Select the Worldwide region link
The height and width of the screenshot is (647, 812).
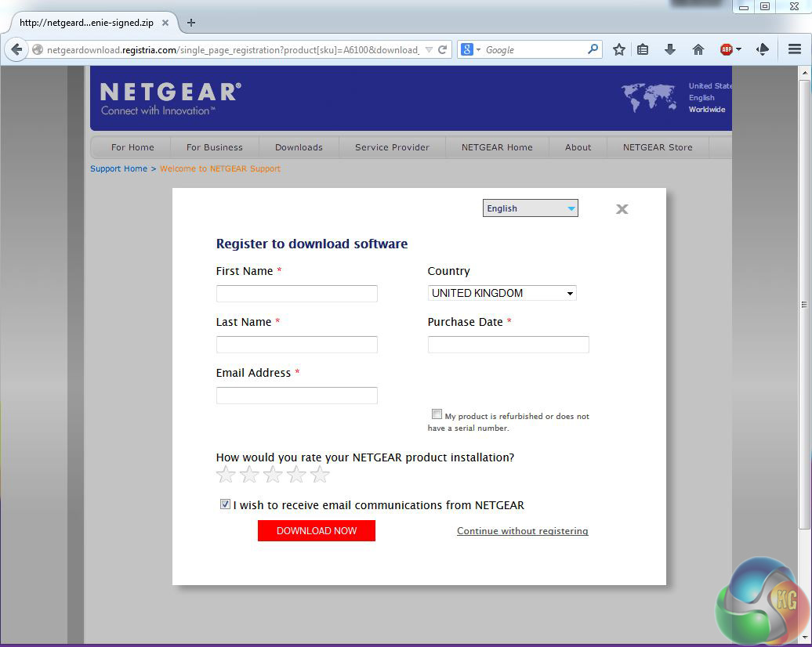click(x=707, y=109)
